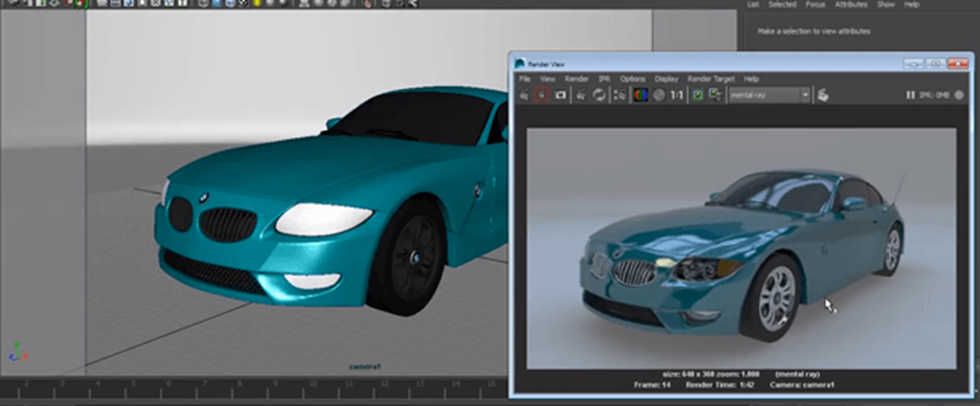Click the 'Render Time: 1:42' status text
This screenshot has width=980, height=406.
point(720,385)
